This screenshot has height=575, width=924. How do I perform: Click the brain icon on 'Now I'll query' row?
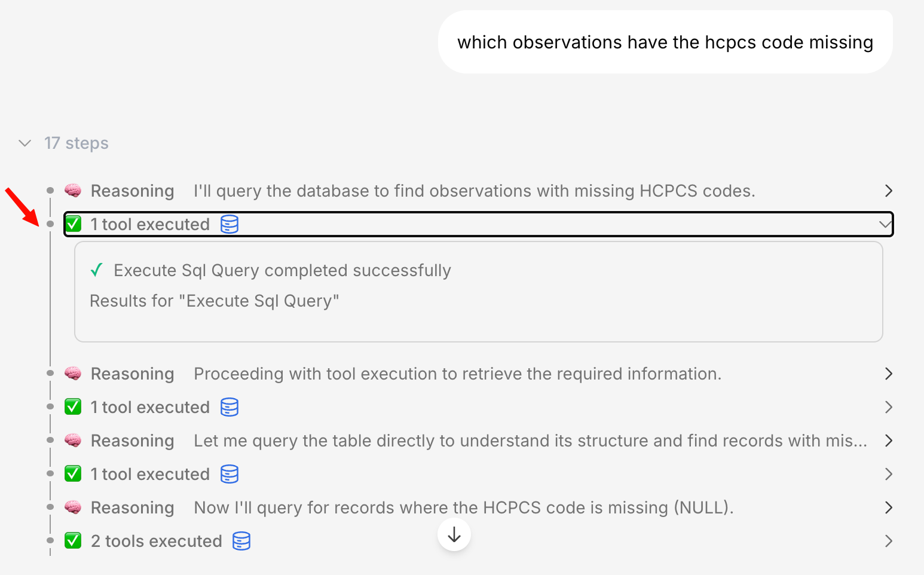pyautogui.click(x=73, y=507)
